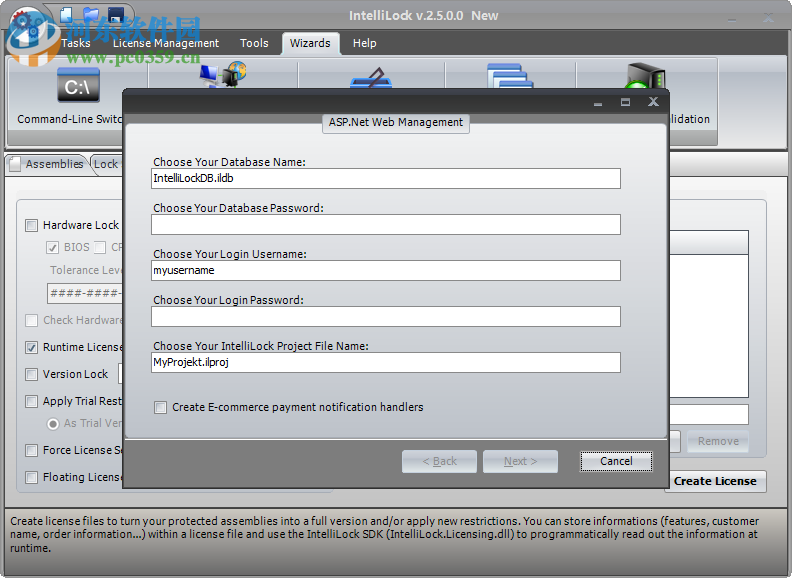This screenshot has height=578, width=792.
Task: Toggle the Force License checkbox
Action: coord(31,450)
